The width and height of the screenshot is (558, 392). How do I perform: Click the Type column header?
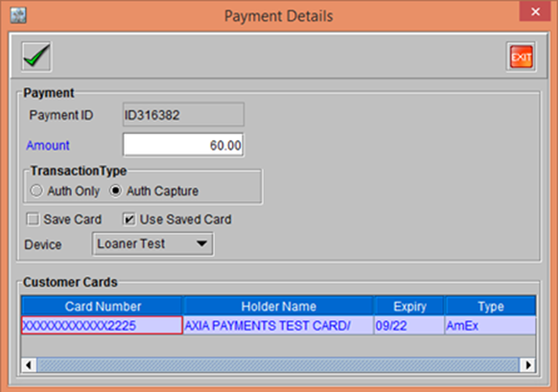click(490, 307)
